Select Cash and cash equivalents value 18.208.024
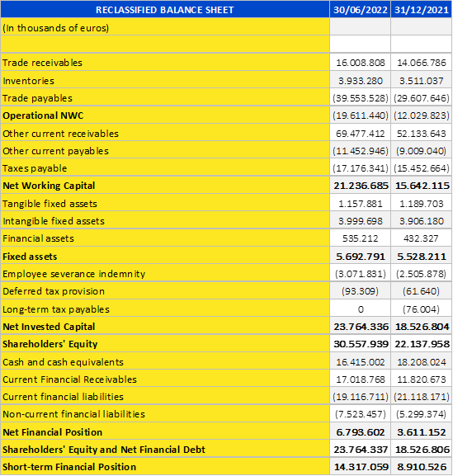453x476 pixels. [x=422, y=361]
